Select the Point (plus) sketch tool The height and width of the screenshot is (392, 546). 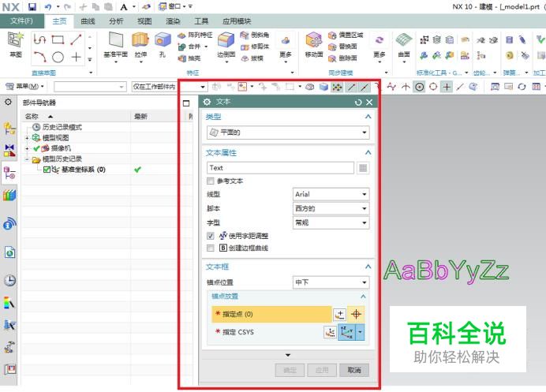click(x=76, y=57)
